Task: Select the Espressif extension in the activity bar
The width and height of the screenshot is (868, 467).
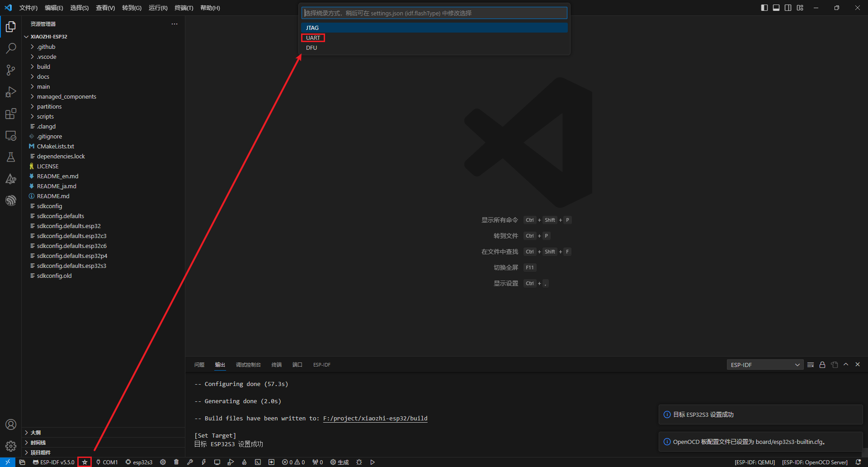Action: click(11, 200)
